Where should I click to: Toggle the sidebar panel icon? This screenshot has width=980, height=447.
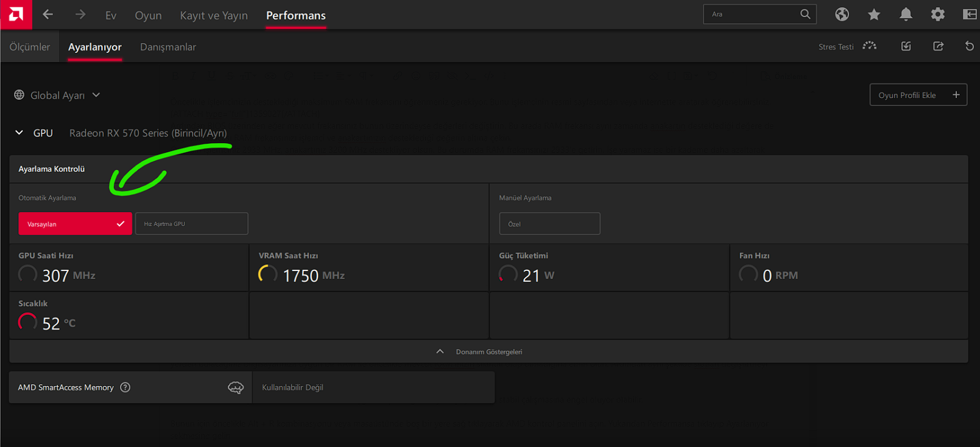(x=970, y=14)
